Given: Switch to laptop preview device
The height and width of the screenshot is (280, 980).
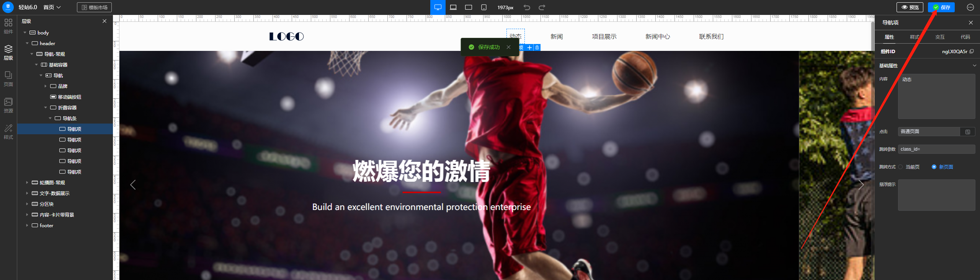Looking at the screenshot, I should [453, 7].
